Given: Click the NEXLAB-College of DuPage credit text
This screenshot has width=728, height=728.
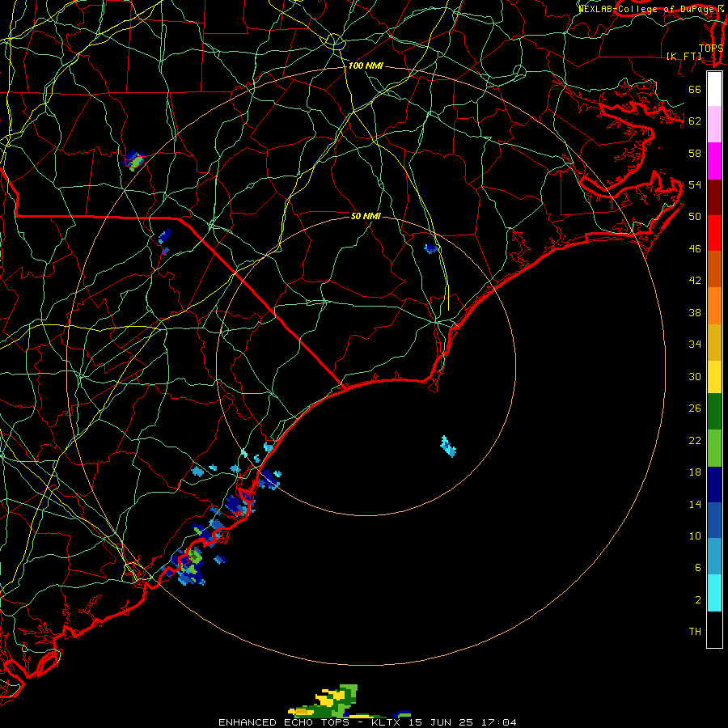Looking at the screenshot, I should (x=650, y=9).
